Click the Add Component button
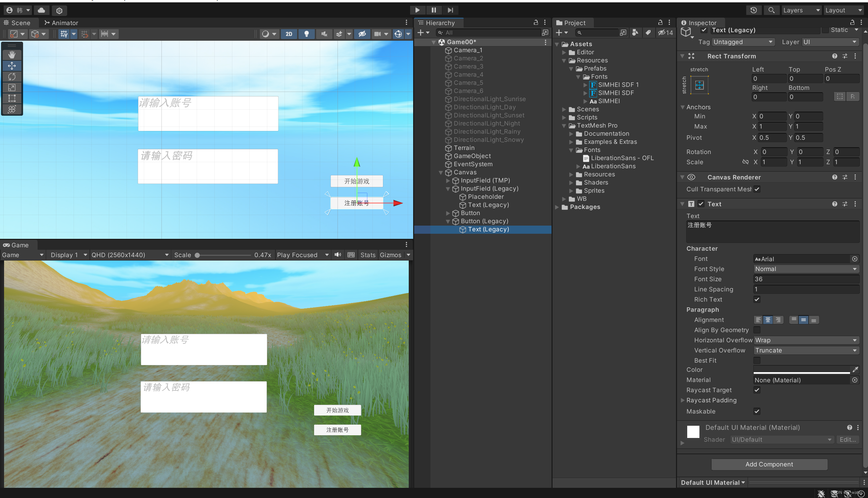868x498 pixels. coord(769,464)
